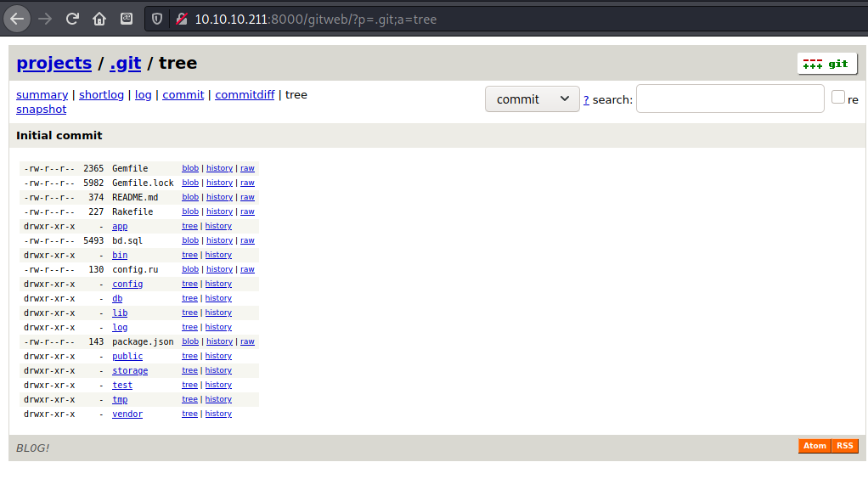Open the bin directory
The height and width of the screenshot is (479, 868).
click(120, 256)
